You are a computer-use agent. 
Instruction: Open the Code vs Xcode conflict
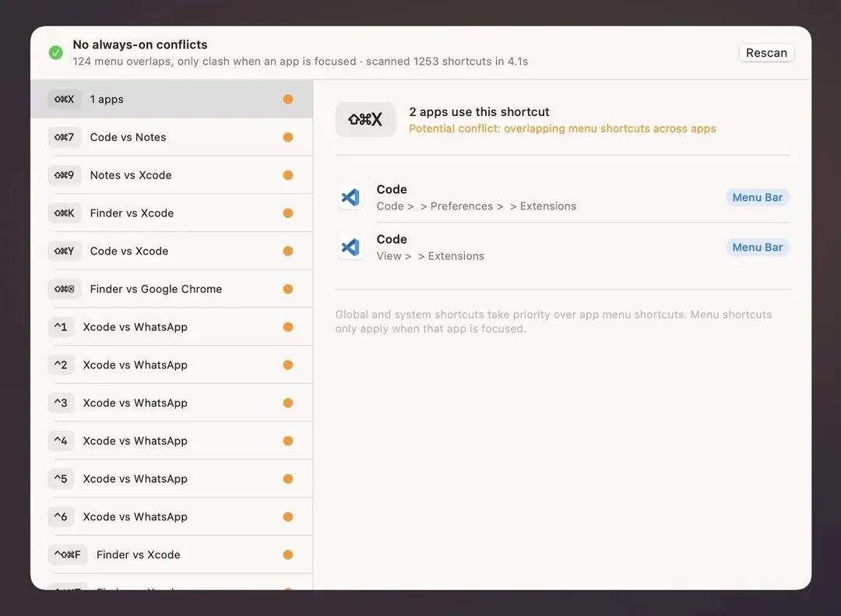click(x=171, y=251)
